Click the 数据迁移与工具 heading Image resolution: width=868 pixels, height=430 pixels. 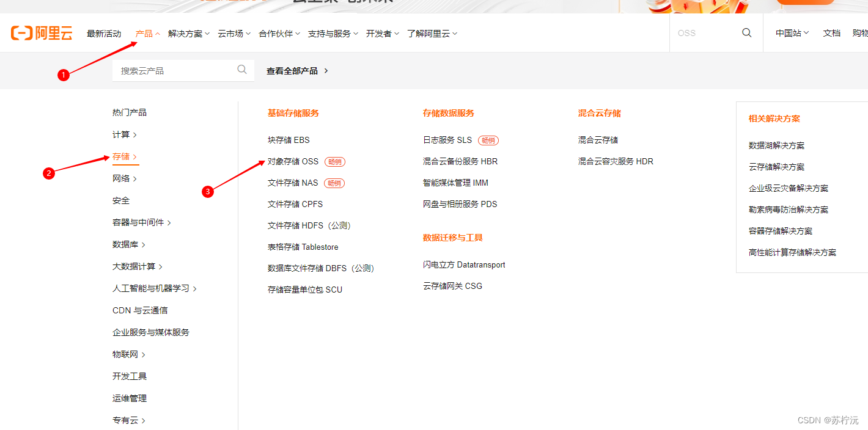tap(453, 238)
